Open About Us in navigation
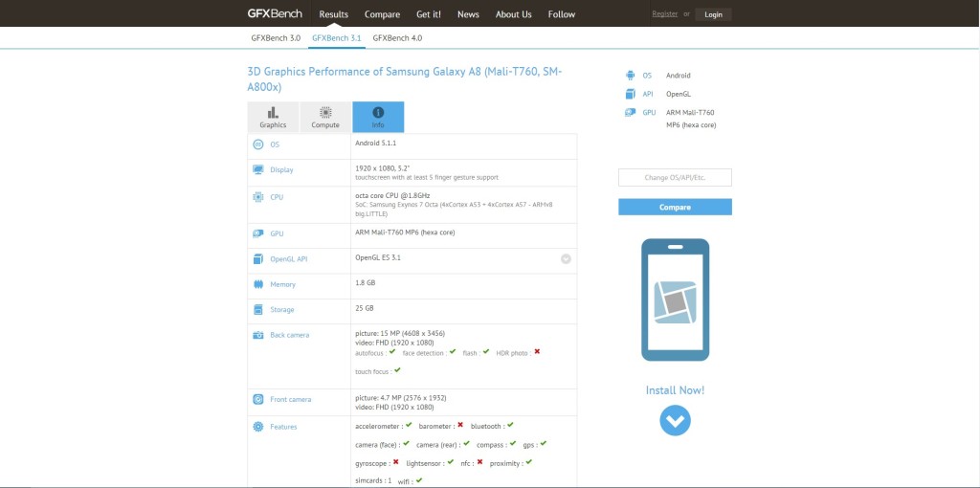980x488 pixels. 514,14
